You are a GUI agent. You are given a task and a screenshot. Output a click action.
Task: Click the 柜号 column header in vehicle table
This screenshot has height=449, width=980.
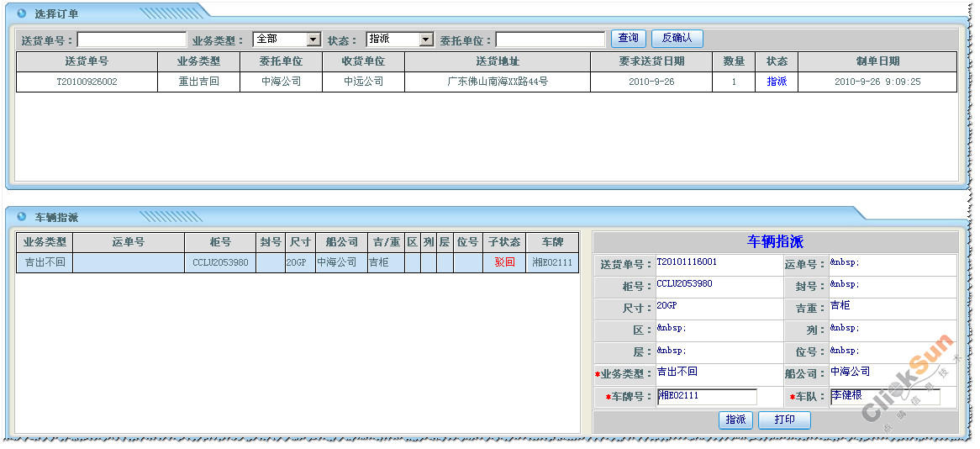click(220, 242)
